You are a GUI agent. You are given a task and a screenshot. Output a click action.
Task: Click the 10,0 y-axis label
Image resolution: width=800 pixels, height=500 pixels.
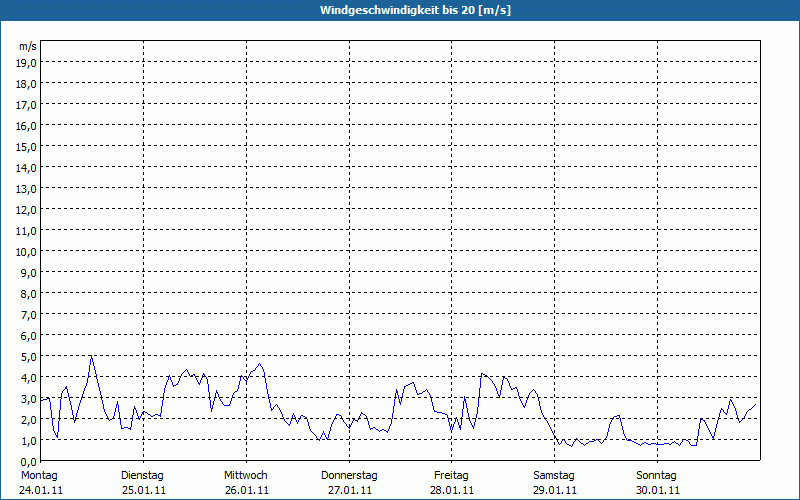pos(26,252)
